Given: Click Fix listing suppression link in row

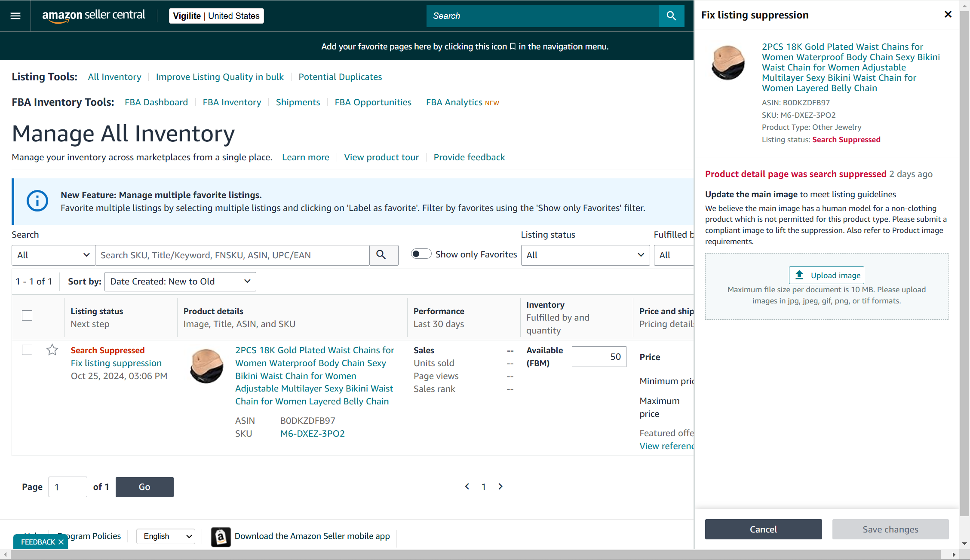Looking at the screenshot, I should 116,363.
